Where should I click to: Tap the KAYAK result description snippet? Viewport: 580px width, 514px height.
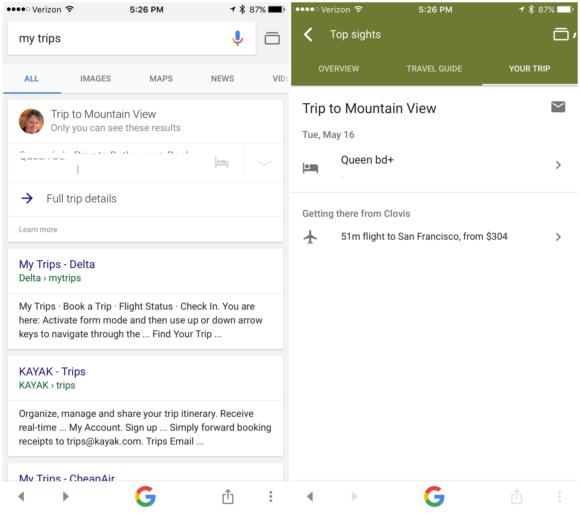[145, 427]
